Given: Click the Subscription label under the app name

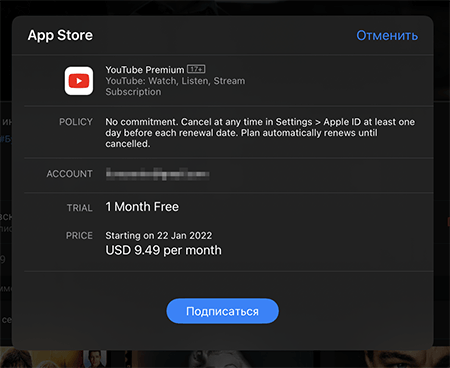Looking at the screenshot, I should pos(133,92).
